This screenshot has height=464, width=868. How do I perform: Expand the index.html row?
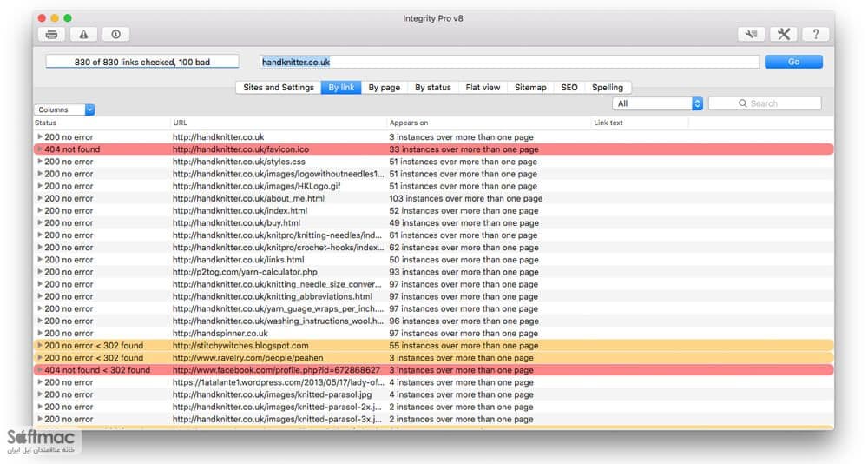click(x=40, y=210)
